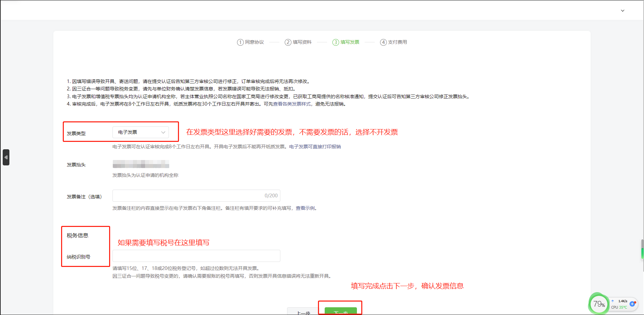Click the 发票备注 optional remarks input field
The width and height of the screenshot is (644, 315).
click(x=188, y=196)
